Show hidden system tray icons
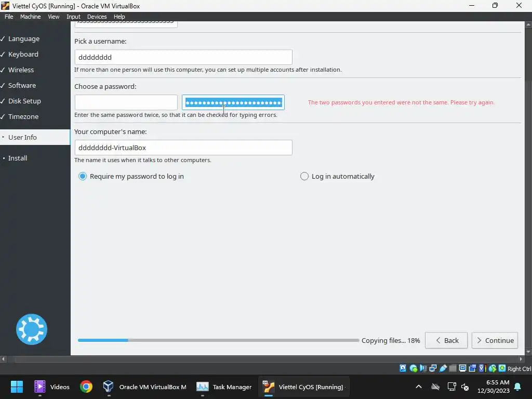The height and width of the screenshot is (399, 532). tap(419, 387)
